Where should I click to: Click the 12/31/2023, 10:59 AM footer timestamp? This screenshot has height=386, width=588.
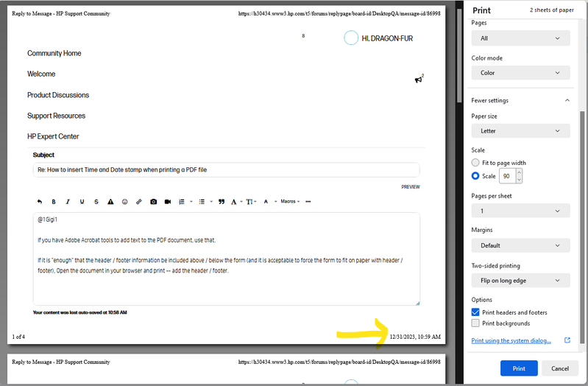[x=415, y=337]
